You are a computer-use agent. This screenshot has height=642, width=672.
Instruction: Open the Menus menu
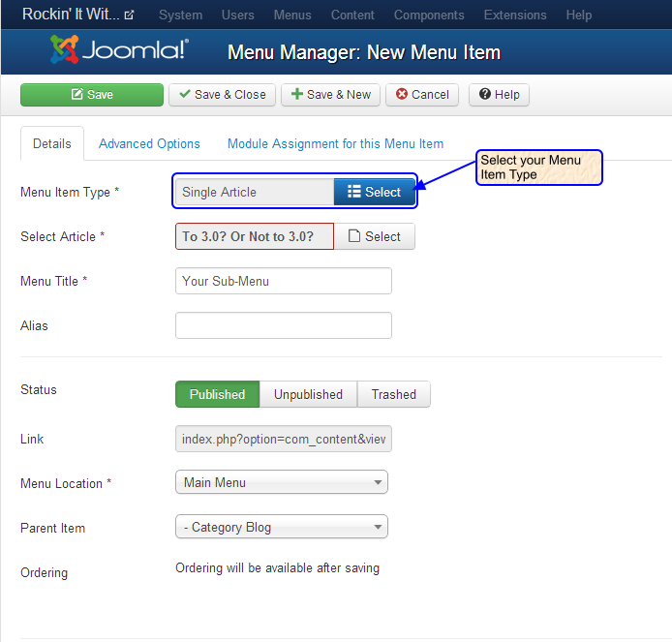point(292,15)
